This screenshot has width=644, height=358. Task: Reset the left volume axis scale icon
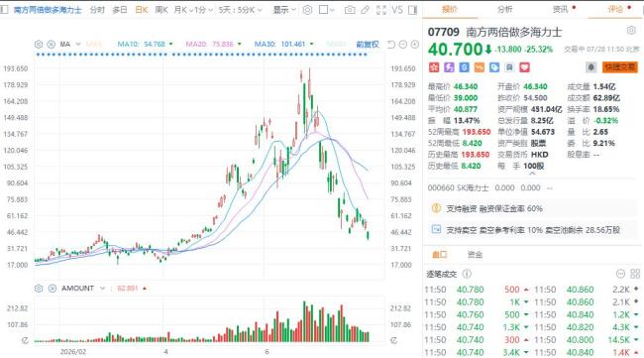[25, 340]
